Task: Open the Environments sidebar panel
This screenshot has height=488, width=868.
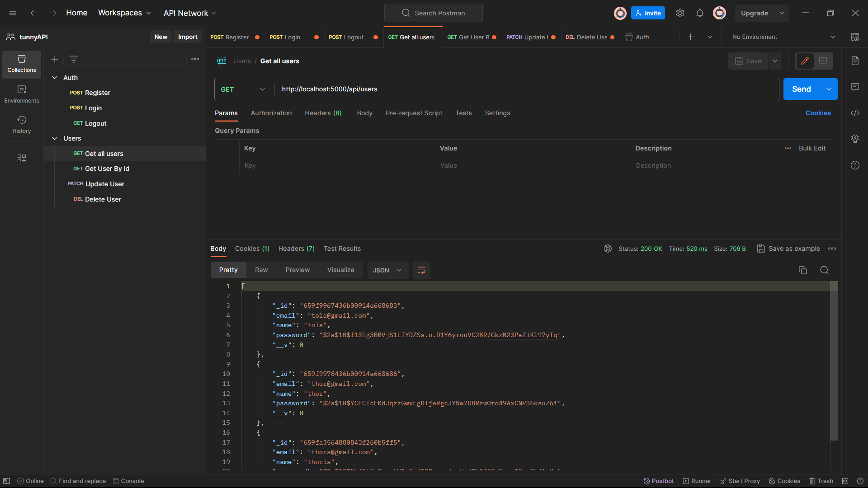Action: coord(22,94)
